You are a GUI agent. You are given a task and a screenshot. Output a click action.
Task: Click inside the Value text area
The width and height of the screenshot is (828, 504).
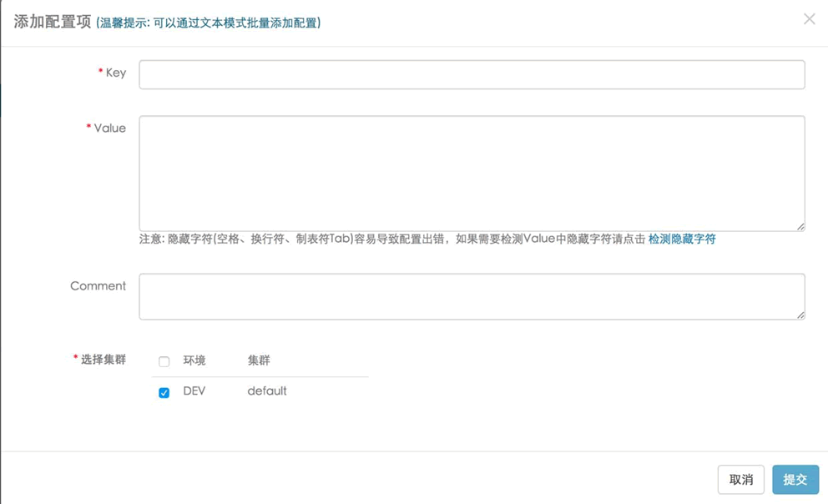point(472,173)
